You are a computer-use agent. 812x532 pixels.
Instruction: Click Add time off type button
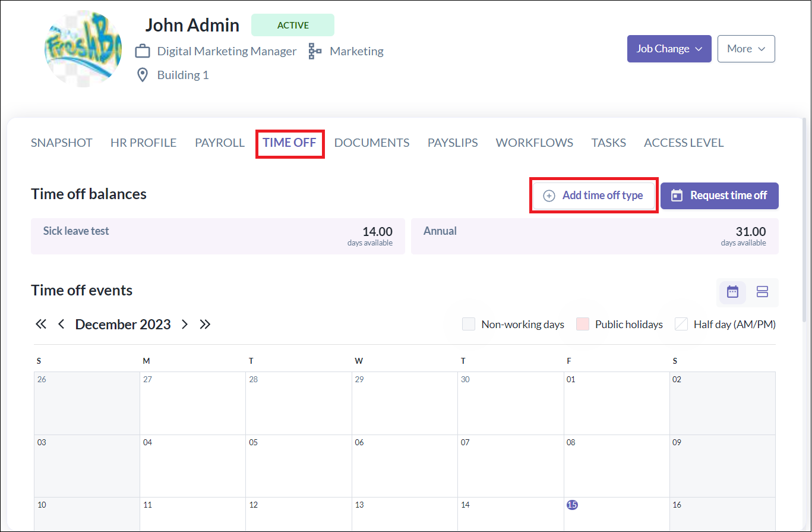(x=593, y=196)
